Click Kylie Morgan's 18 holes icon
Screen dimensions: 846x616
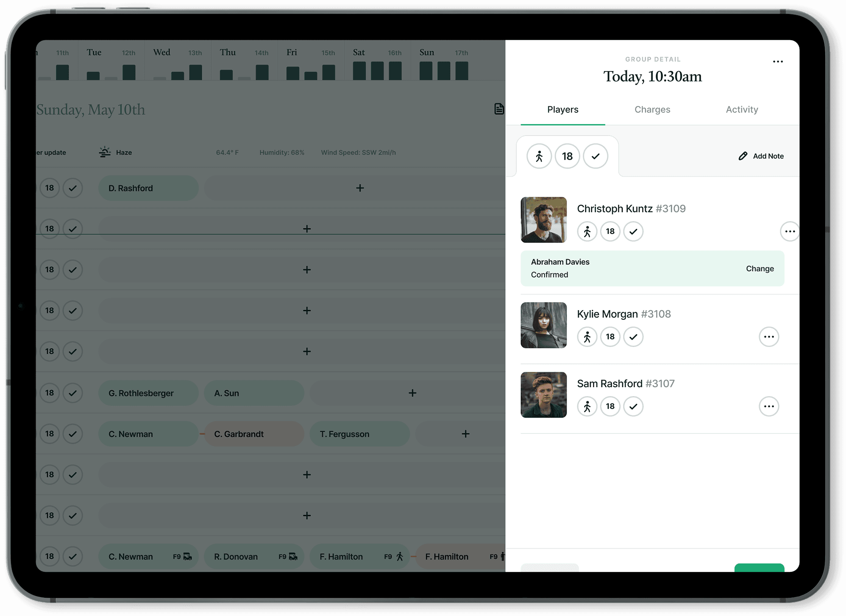pos(610,337)
